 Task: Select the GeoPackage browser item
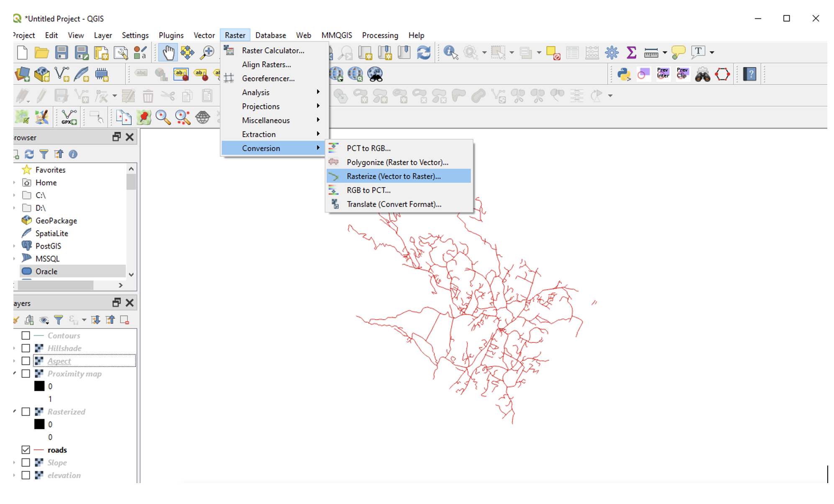(56, 221)
